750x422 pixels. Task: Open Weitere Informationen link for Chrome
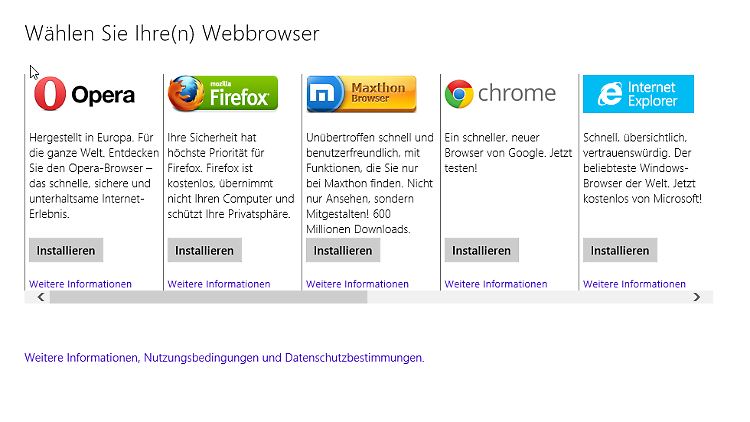pyautogui.click(x=496, y=284)
